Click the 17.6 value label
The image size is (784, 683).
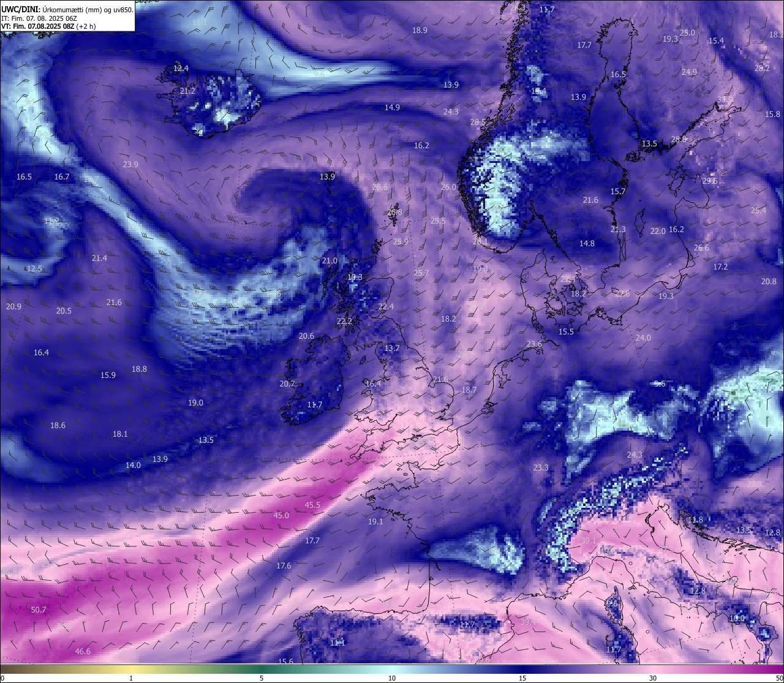tap(284, 566)
